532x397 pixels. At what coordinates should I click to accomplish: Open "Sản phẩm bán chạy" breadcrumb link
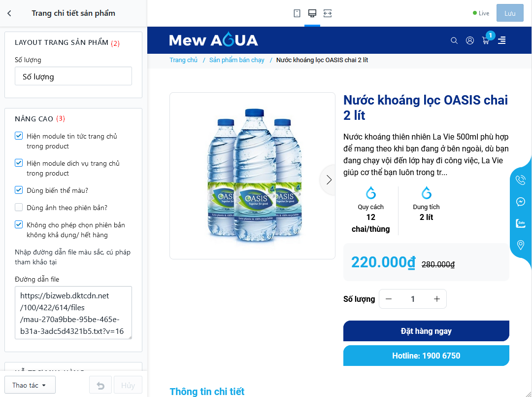click(237, 60)
